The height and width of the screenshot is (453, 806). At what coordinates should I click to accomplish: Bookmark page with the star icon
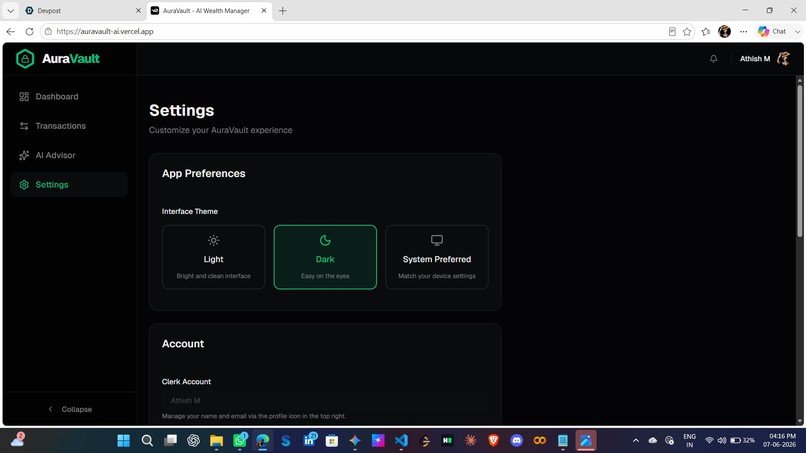pos(687,31)
